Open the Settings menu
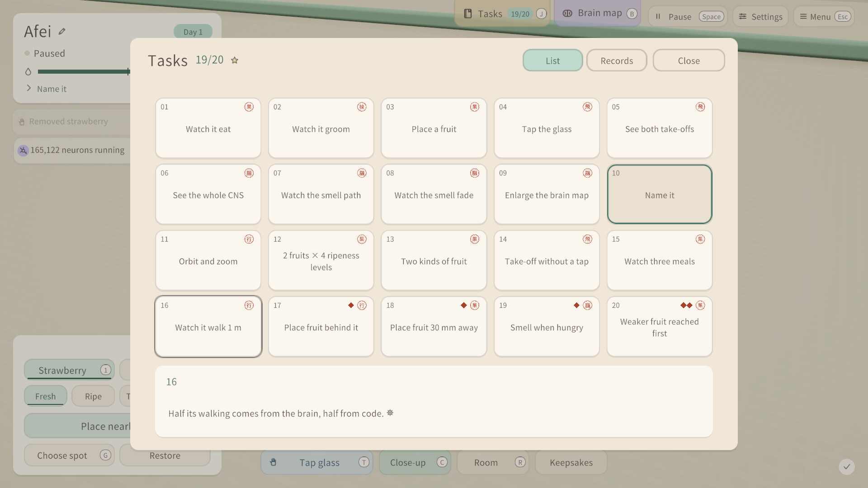 click(x=760, y=17)
